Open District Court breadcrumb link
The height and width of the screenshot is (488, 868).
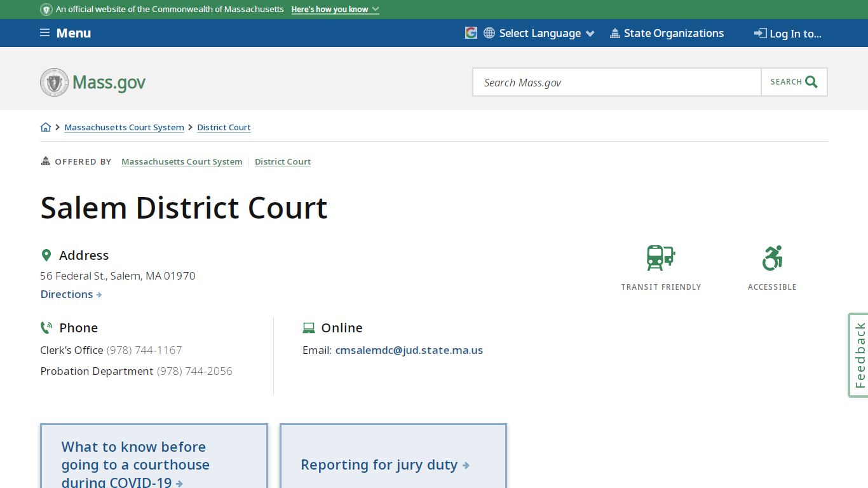click(224, 127)
